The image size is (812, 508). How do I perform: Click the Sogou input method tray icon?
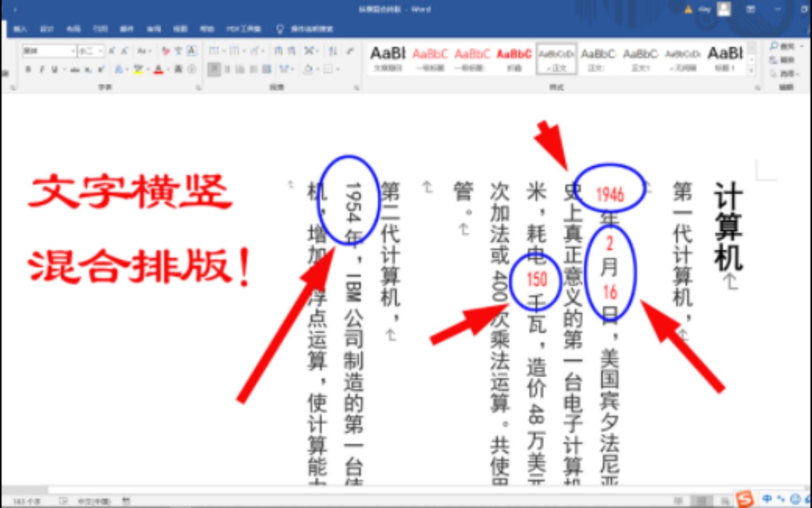point(744,499)
